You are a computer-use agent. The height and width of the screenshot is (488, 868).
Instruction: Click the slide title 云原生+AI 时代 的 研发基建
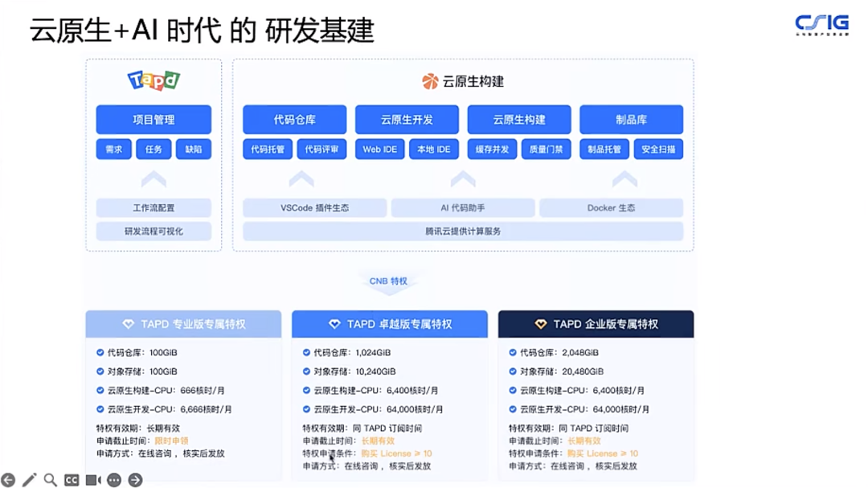click(202, 30)
